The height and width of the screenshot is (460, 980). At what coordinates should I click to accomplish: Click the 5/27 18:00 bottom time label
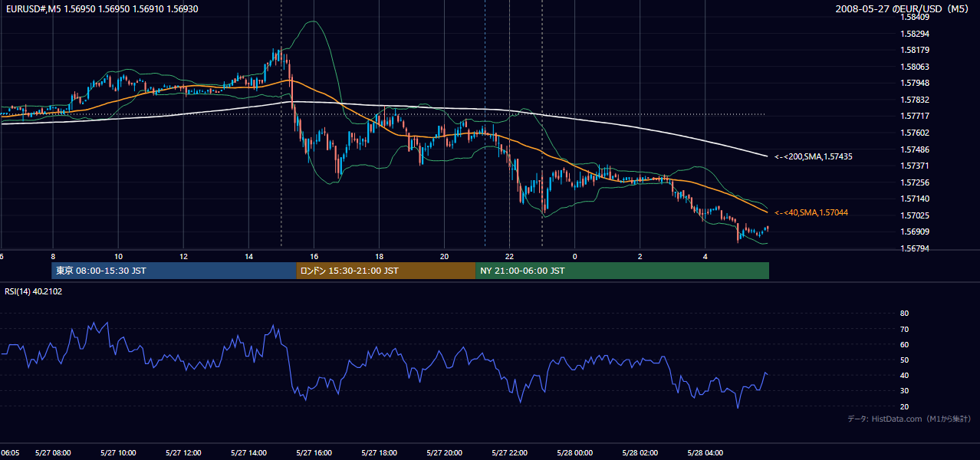click(x=379, y=453)
